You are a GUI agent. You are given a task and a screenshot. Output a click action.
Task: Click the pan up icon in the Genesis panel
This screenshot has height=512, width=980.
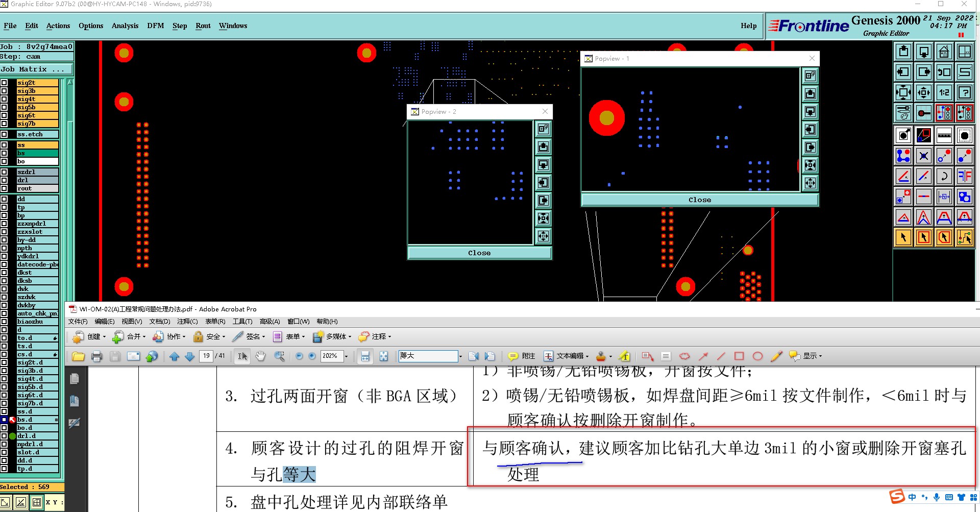point(903,52)
